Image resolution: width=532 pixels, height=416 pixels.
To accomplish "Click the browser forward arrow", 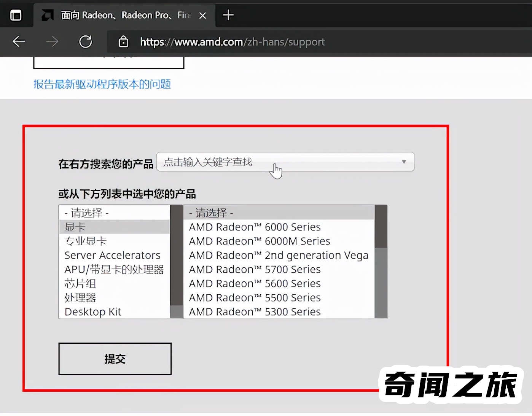I will pyautogui.click(x=52, y=41).
